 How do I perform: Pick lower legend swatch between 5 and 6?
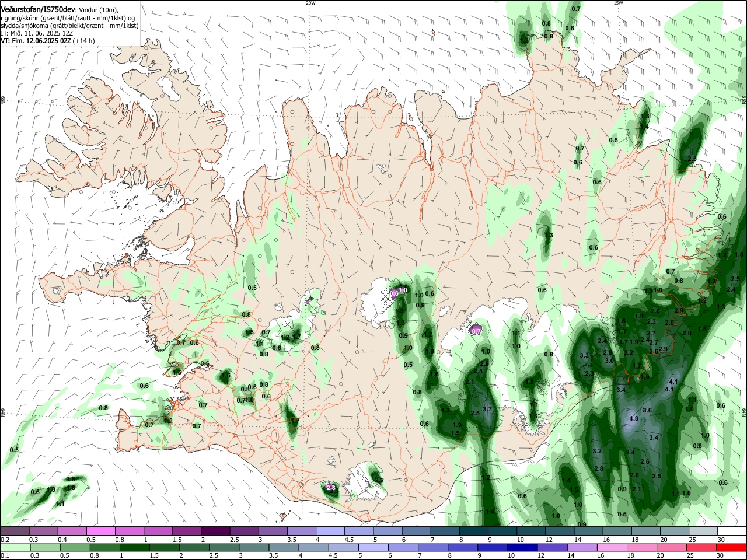click(x=373, y=547)
